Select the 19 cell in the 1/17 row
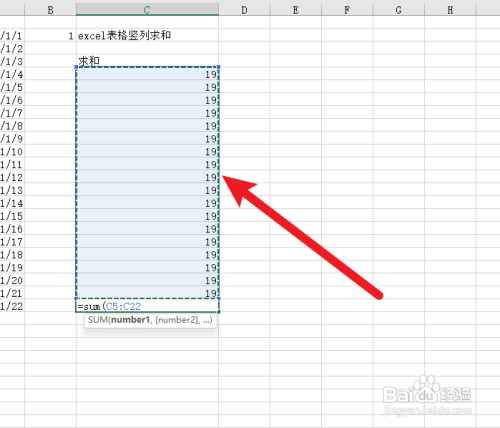 point(147,242)
